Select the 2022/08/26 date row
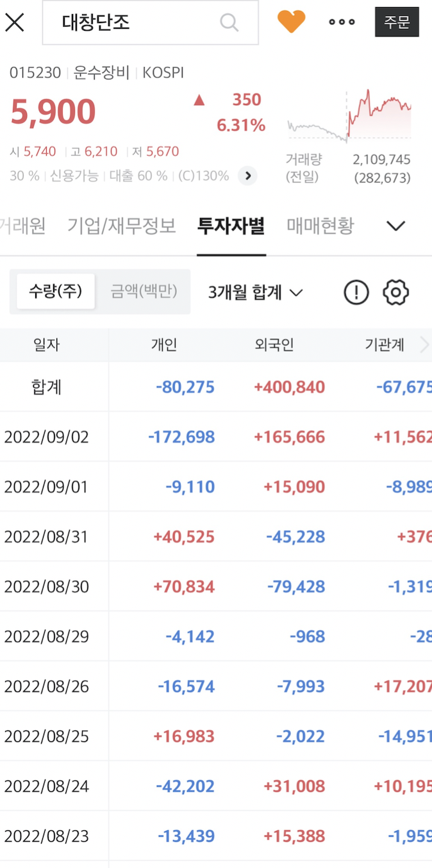Viewport: 432px width, 868px height. tap(216, 687)
